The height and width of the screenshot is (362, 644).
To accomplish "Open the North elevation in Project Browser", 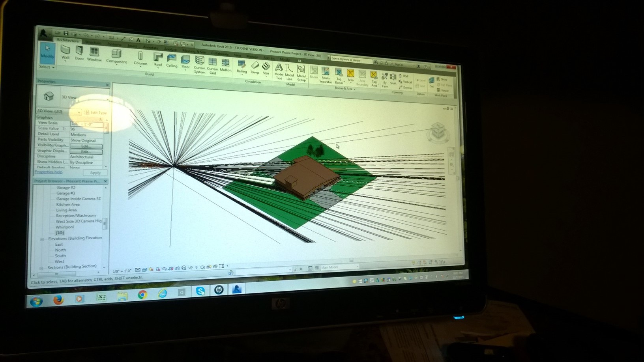I will click(60, 250).
